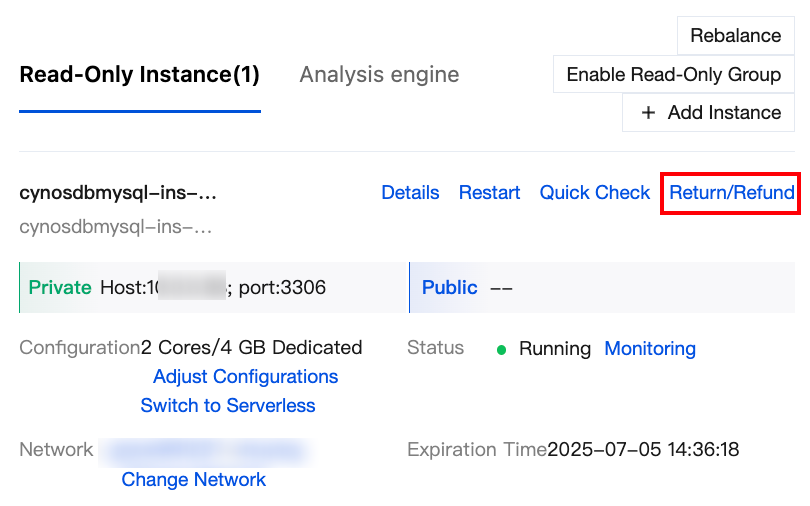
Task: Select the bold cynosdbmysql-ins instance name
Action: (118, 193)
